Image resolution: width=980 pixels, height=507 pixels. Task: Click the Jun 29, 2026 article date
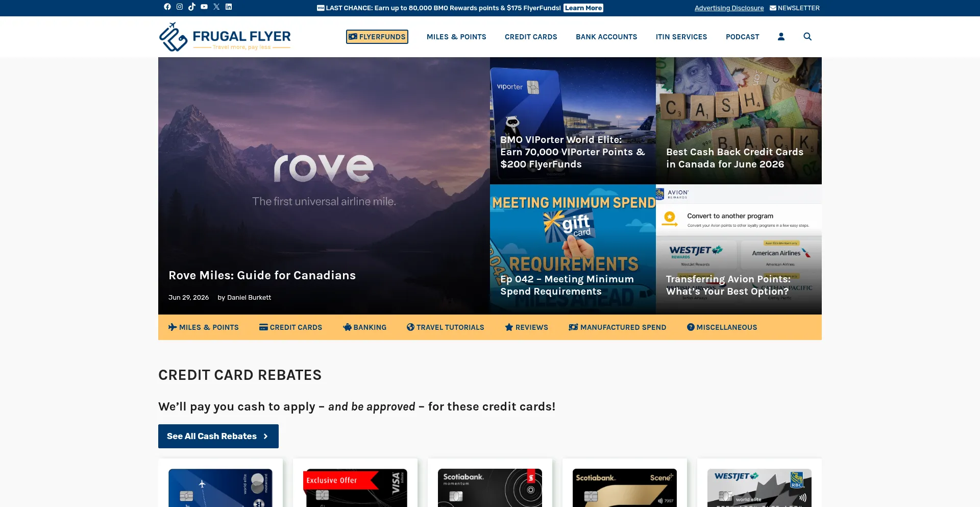point(188,297)
